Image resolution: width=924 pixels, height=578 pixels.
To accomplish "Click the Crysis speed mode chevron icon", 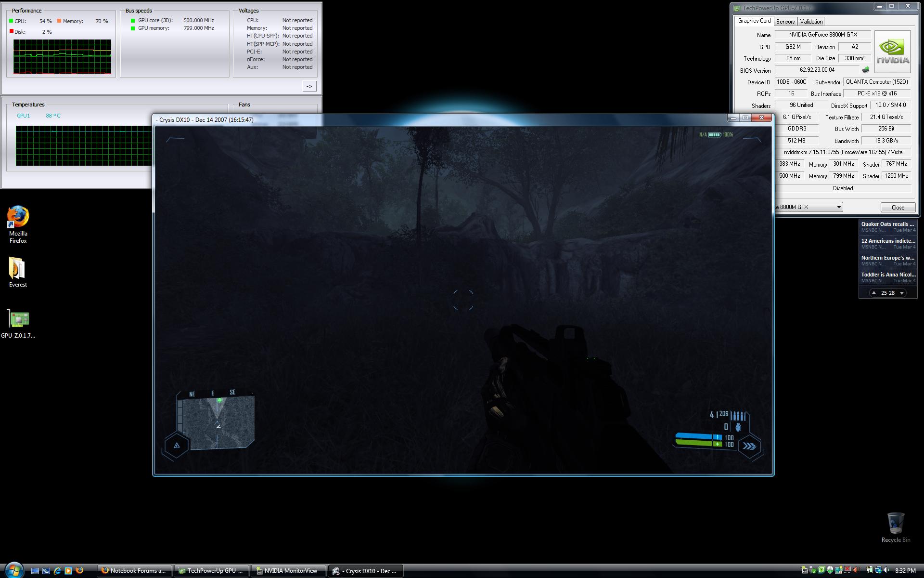I will coord(749,446).
